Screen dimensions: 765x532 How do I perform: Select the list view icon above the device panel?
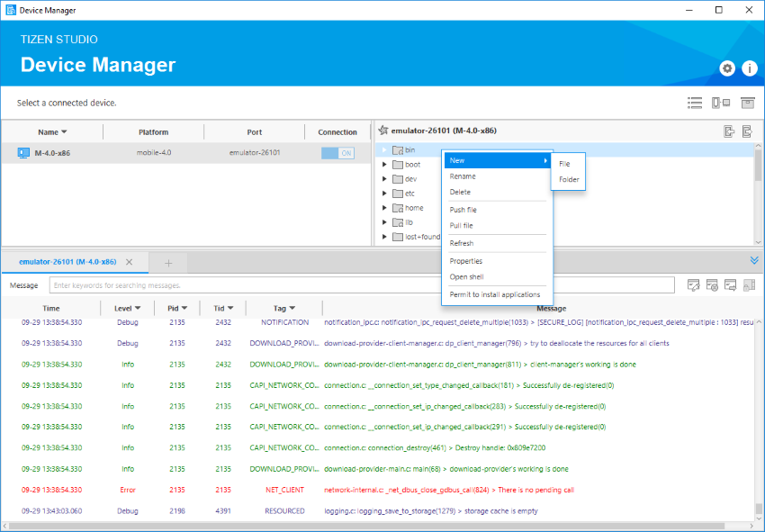coord(695,103)
